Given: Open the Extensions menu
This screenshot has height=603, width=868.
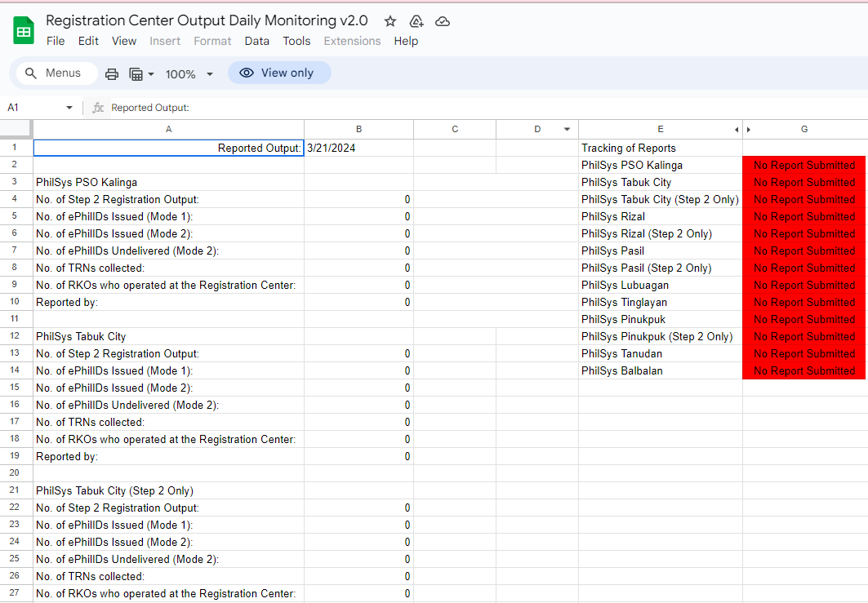Looking at the screenshot, I should [x=352, y=41].
